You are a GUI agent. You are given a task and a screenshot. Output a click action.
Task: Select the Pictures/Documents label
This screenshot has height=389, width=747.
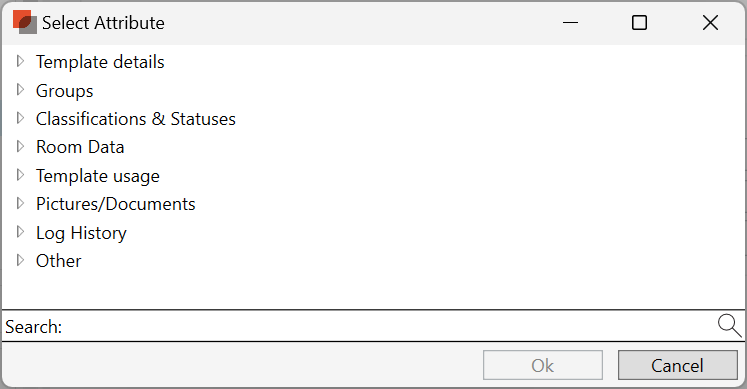pos(116,204)
